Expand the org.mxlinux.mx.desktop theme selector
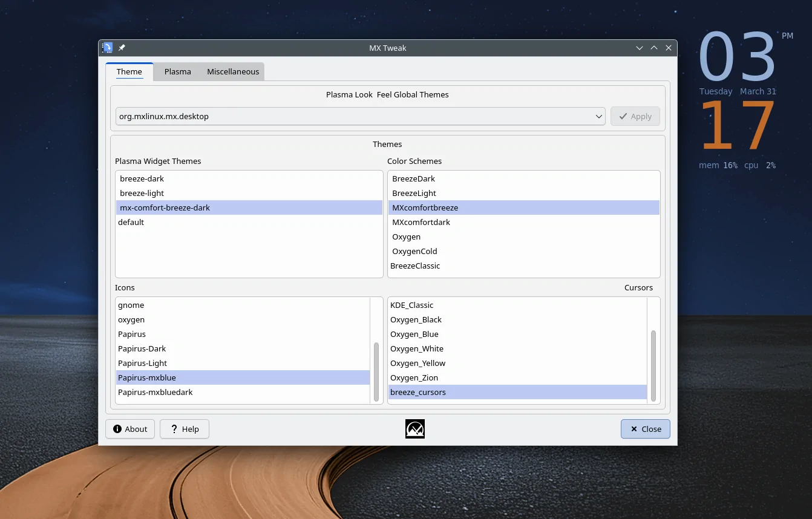This screenshot has height=519, width=812. point(598,116)
